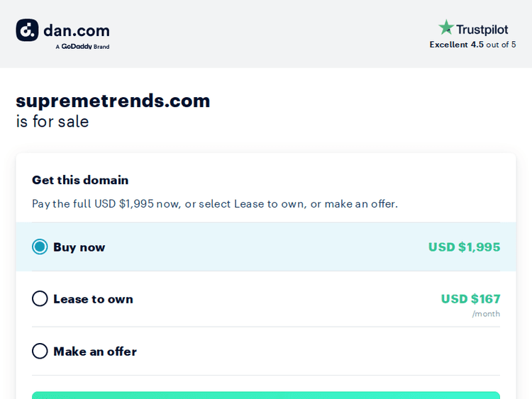532x399 pixels.
Task: Click the USD $167 monthly price
Action: (x=470, y=299)
